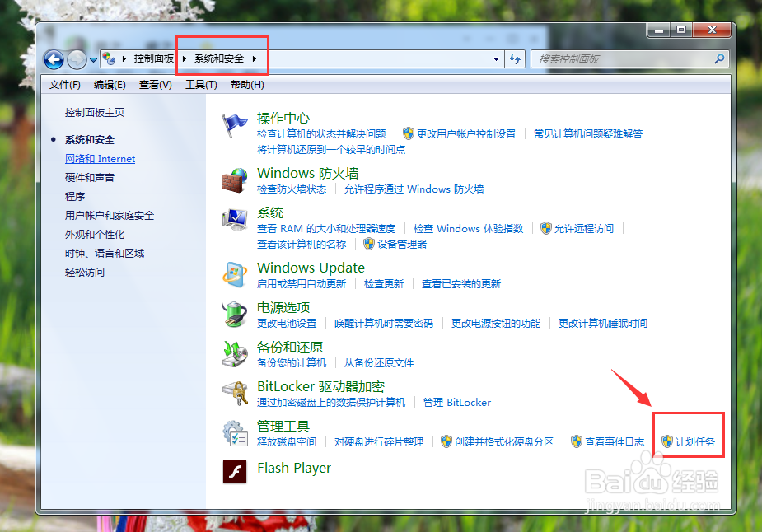Click 查看该计算机的名称 link
This screenshot has height=532, width=762.
tap(302, 244)
